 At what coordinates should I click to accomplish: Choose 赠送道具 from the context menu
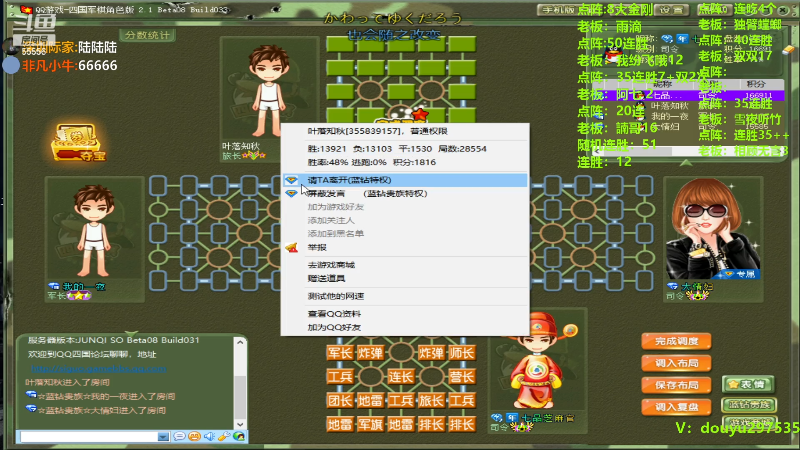tap(405, 278)
